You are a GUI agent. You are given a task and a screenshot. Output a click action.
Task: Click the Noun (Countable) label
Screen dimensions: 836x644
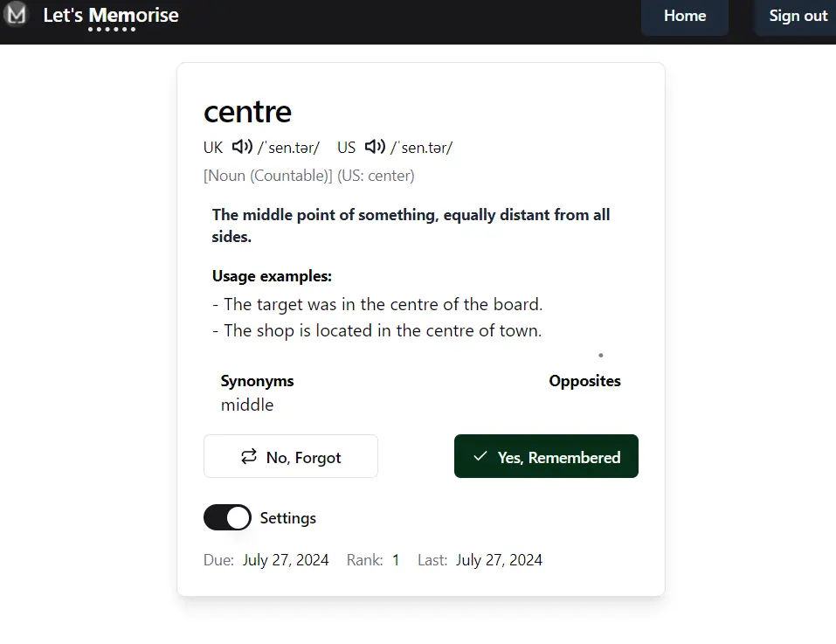[x=267, y=175]
